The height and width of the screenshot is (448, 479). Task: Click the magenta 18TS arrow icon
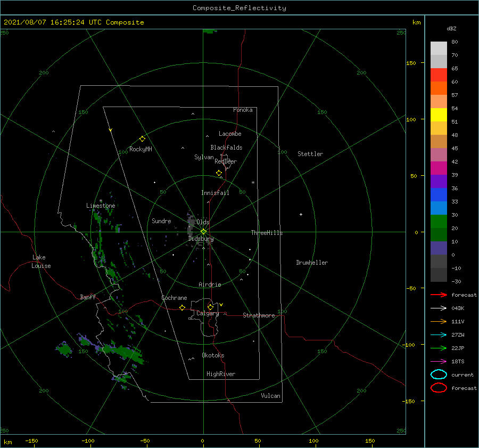pos(439,361)
